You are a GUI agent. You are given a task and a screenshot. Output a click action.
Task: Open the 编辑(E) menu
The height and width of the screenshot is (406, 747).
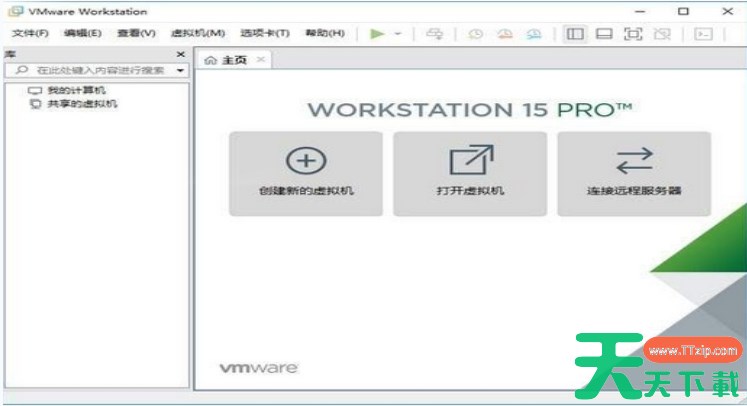pyautogui.click(x=83, y=33)
